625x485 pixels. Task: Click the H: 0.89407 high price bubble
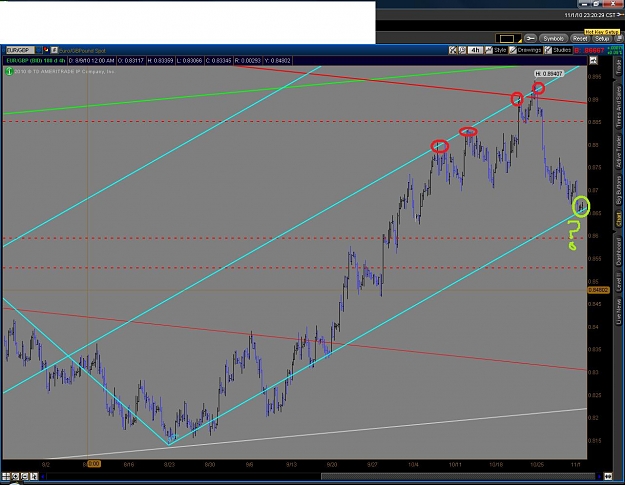[548, 74]
